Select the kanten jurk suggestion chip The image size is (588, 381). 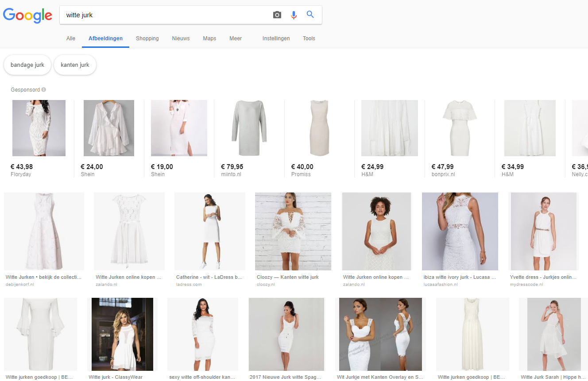tap(75, 65)
